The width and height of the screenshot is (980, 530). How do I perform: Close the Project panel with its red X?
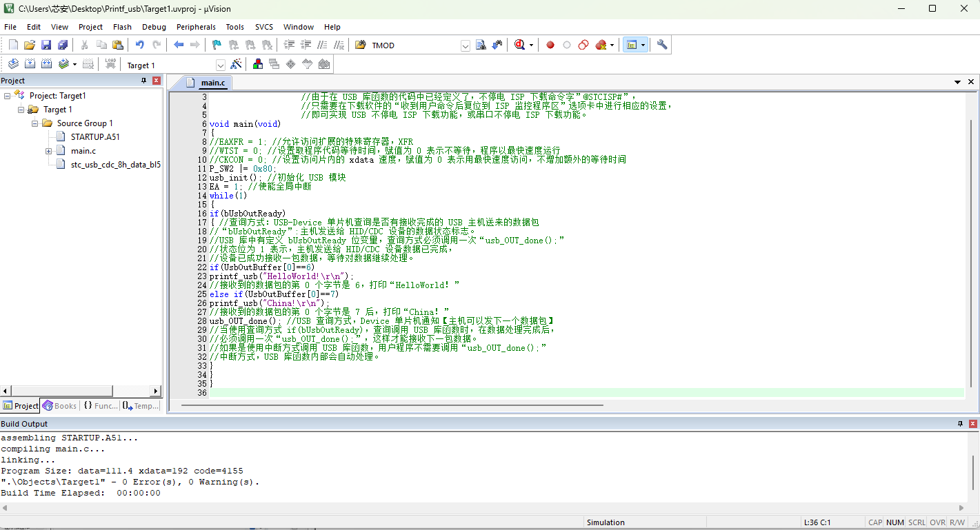[x=157, y=81]
